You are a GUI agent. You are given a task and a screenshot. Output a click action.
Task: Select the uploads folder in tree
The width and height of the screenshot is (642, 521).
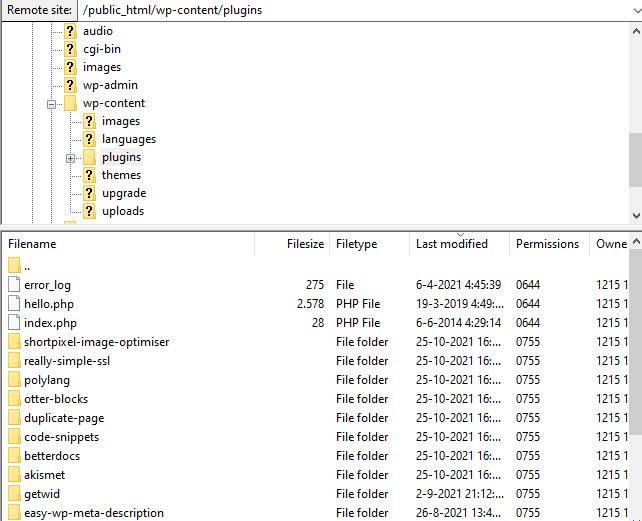point(123,211)
